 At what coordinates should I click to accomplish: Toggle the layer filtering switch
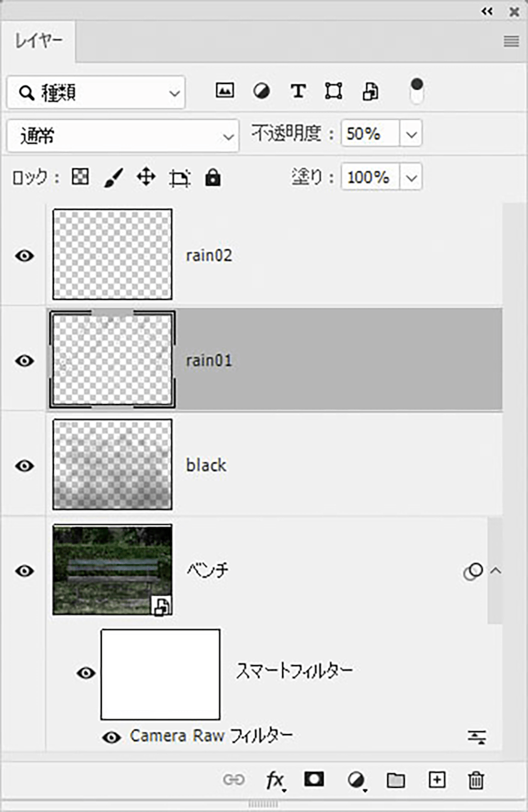point(417,91)
